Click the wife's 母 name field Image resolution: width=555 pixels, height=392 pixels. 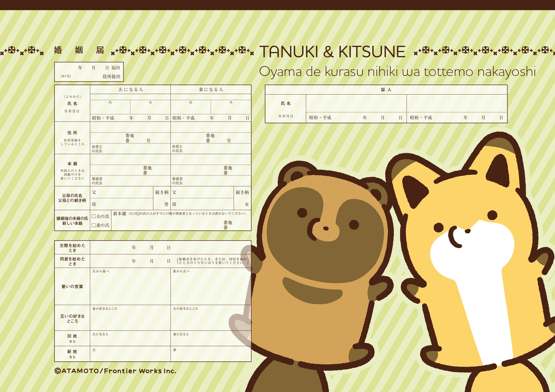pyautogui.click(x=204, y=204)
